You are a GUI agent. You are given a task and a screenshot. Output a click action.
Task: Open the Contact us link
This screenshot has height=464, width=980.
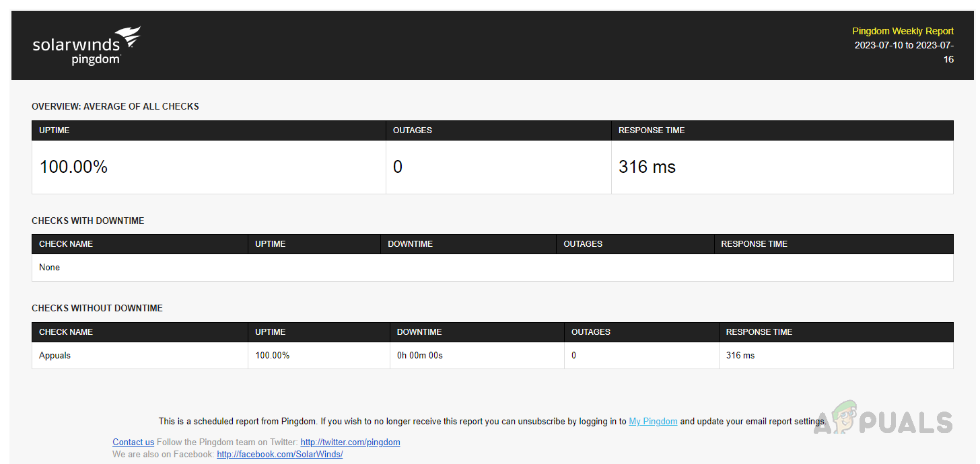coord(133,442)
